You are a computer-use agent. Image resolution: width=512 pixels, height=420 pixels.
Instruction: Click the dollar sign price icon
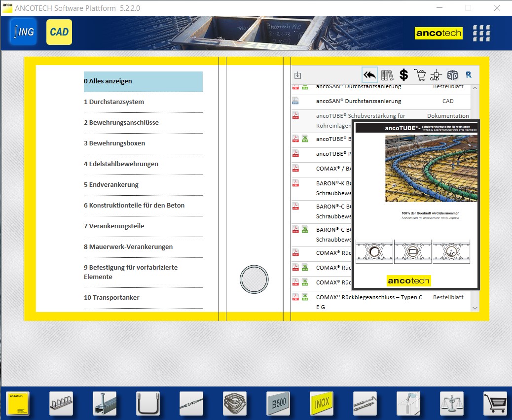click(403, 75)
